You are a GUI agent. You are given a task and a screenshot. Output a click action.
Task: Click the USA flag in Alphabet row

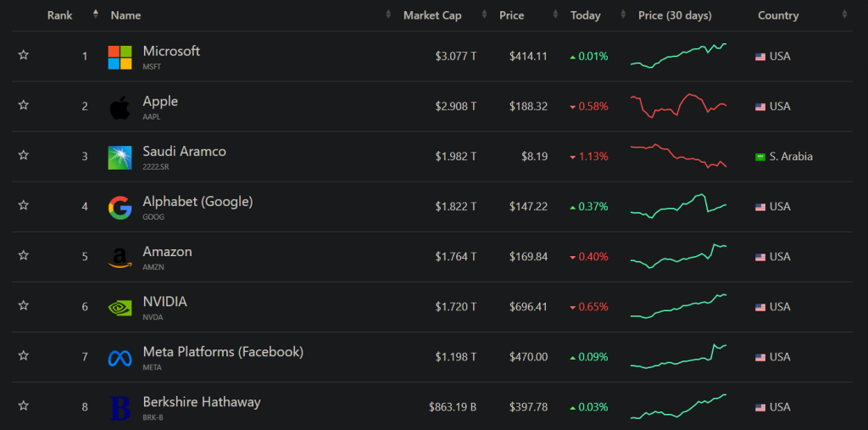click(760, 207)
